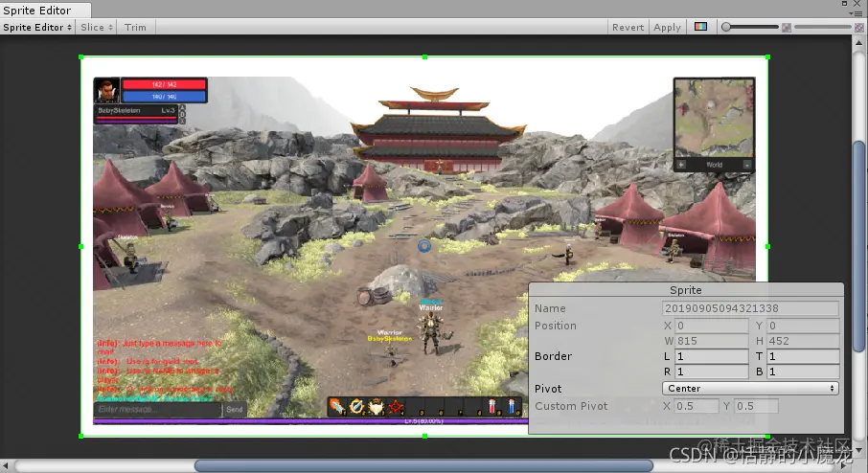Open the window options menu icon

click(857, 13)
